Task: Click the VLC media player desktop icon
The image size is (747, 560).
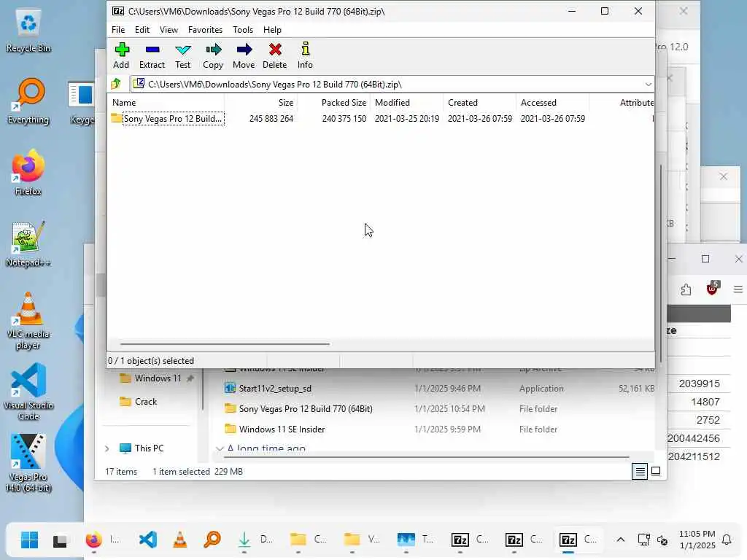Action: [28, 321]
